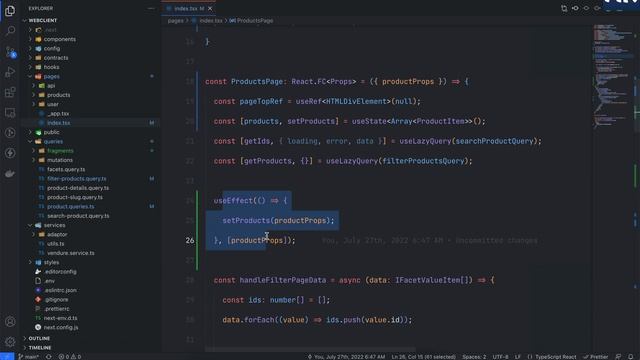Expand the contracts folder
Viewport: 640px width, 360px height.
[x=56, y=58]
